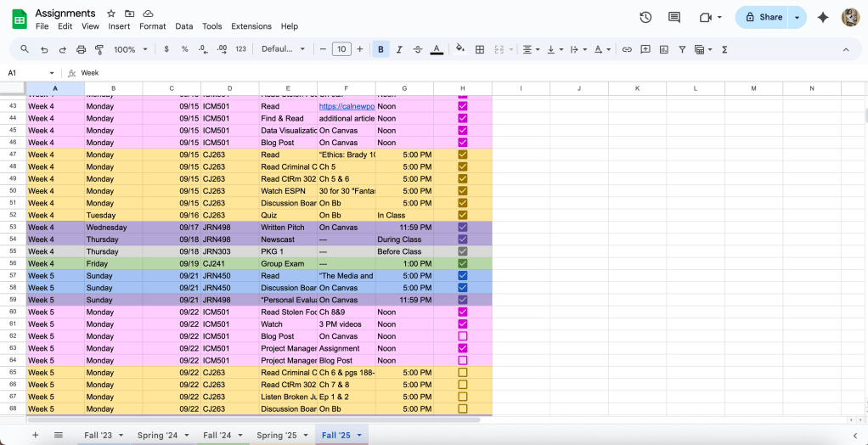Open the Extensions menu
This screenshot has height=445, width=868.
251,26
